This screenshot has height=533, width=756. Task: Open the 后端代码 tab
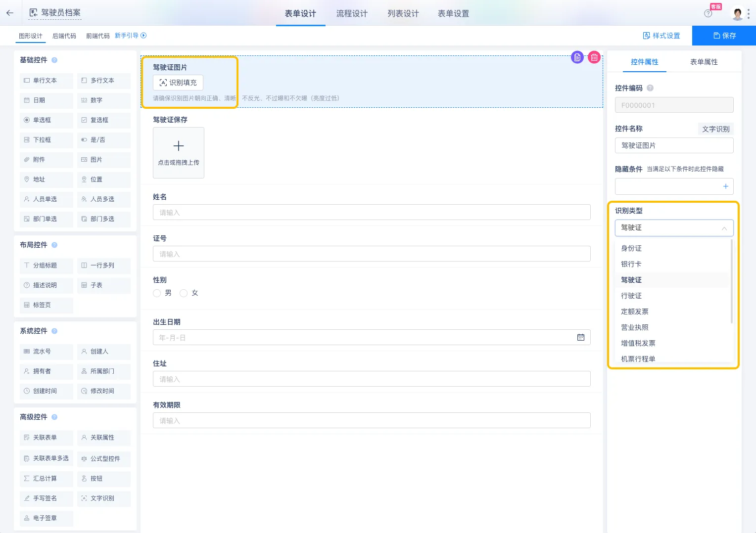(64, 36)
